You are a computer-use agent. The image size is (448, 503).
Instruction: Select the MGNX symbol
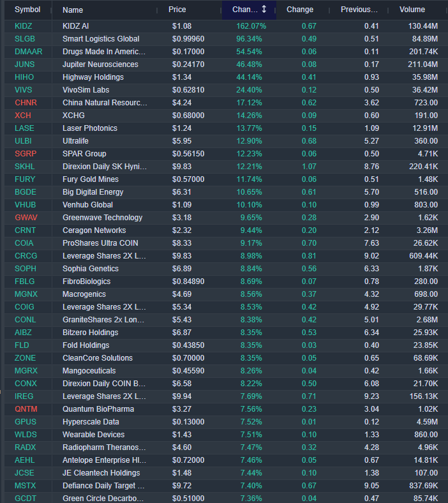pyautogui.click(x=26, y=294)
